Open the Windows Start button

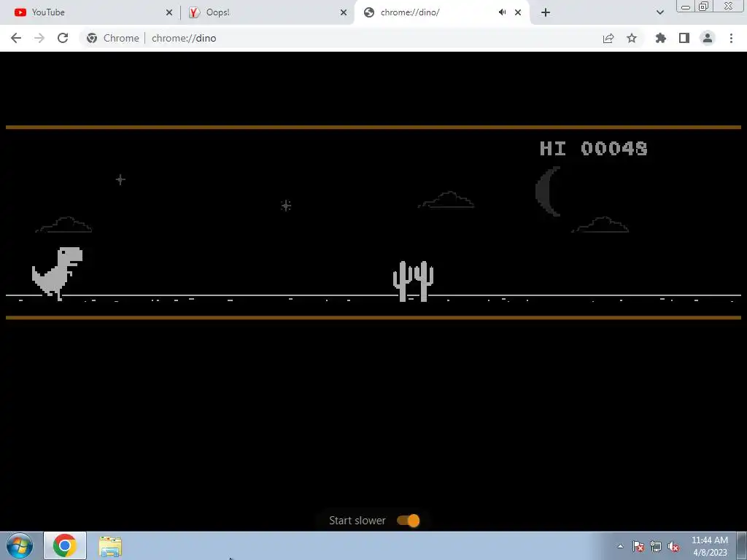(x=20, y=545)
